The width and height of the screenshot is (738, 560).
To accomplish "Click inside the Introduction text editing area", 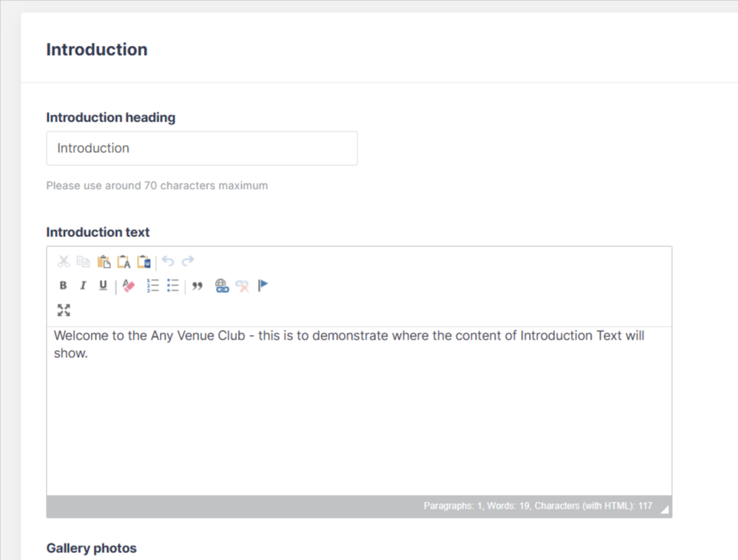I will click(359, 421).
